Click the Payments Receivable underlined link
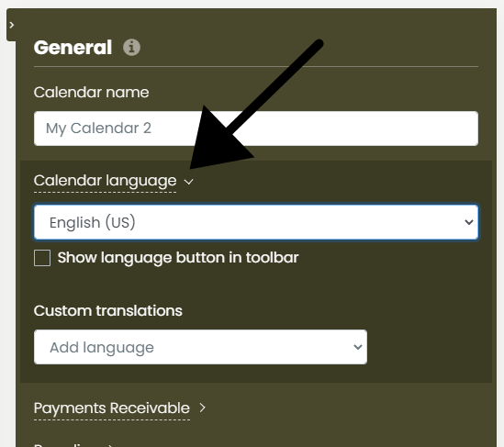Screen dimensions: 504x447 point(112,408)
